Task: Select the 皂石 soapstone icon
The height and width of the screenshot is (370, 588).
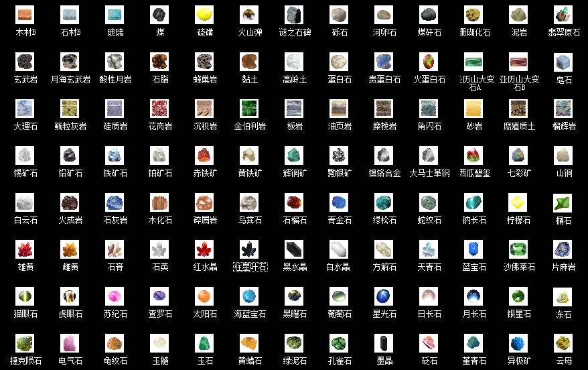Action: (563, 62)
